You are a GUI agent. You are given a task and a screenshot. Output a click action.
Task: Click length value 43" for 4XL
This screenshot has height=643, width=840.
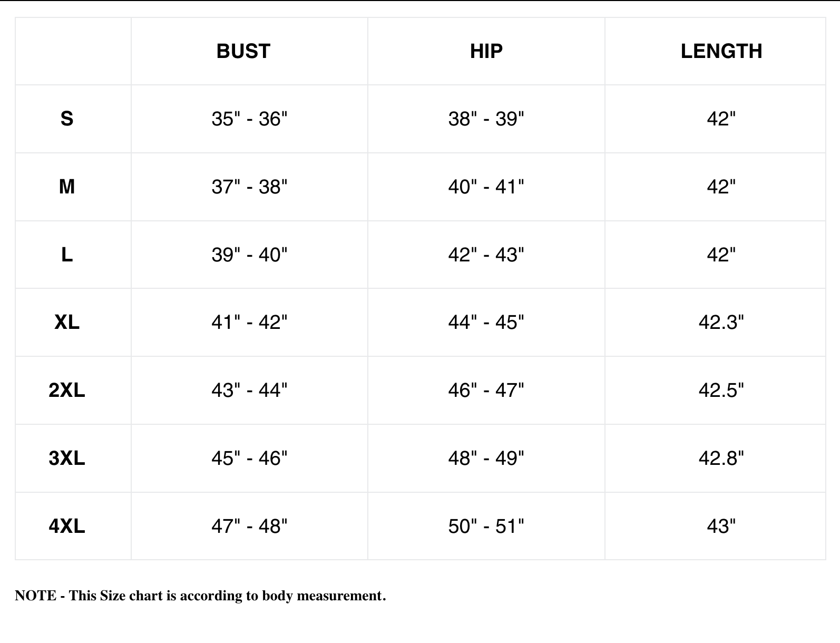click(721, 526)
